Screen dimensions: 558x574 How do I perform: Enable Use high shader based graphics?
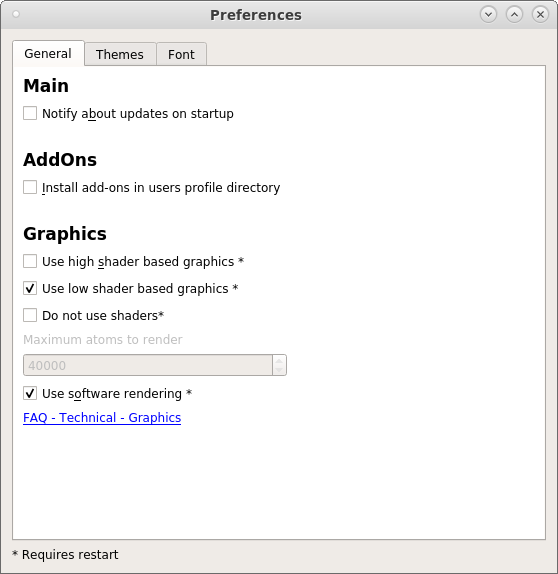coord(30,261)
